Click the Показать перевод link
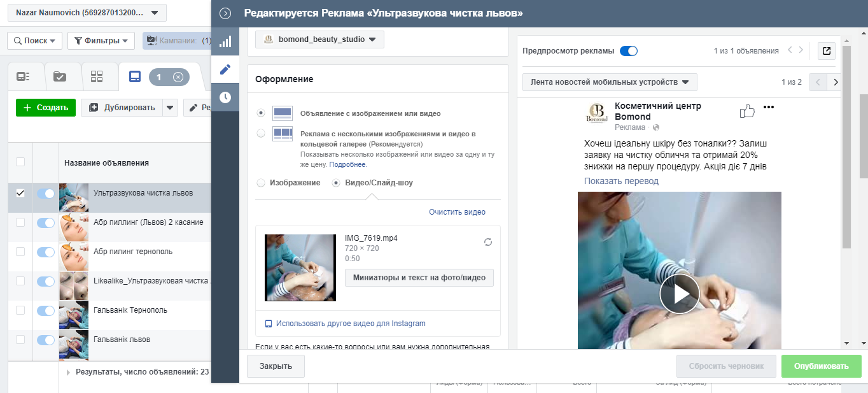Viewport: 868px width, 393px height. pyautogui.click(x=621, y=181)
